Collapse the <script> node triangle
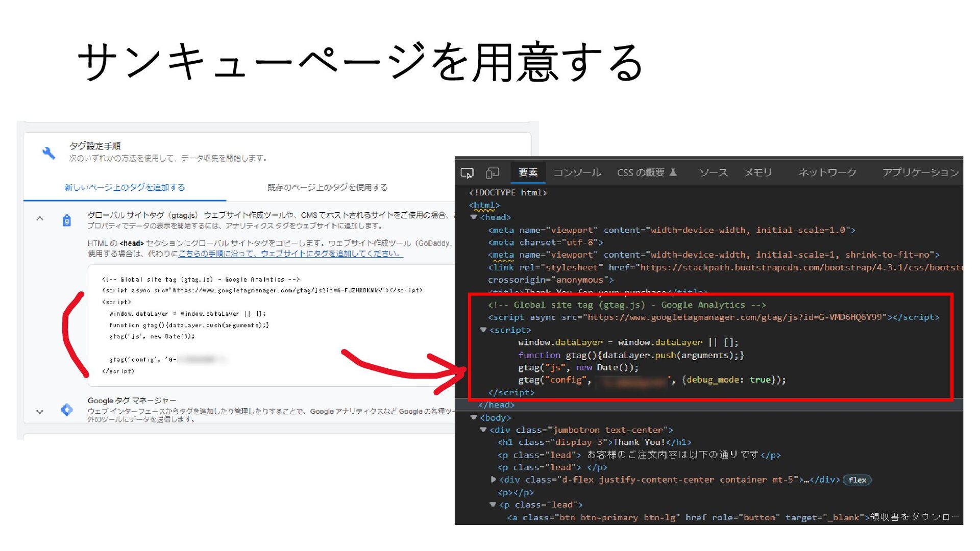Viewport: 980px width, 551px height. (483, 330)
